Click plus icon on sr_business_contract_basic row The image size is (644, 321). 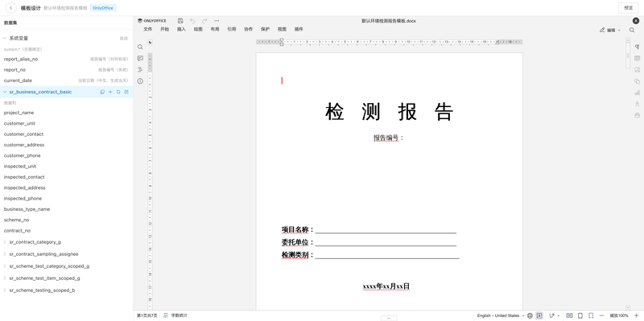(110, 92)
